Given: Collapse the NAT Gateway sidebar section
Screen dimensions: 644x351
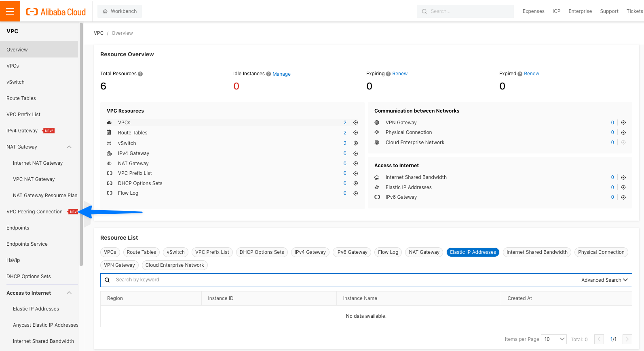Looking at the screenshot, I should [x=69, y=147].
